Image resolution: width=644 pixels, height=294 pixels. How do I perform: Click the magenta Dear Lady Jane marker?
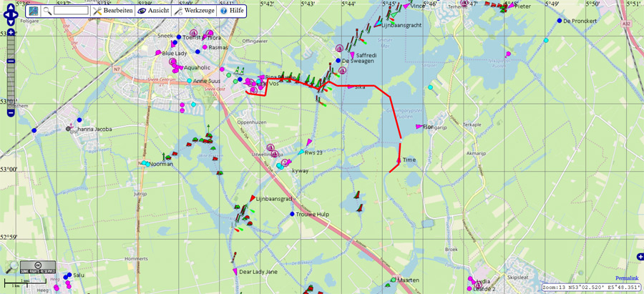[235, 272]
